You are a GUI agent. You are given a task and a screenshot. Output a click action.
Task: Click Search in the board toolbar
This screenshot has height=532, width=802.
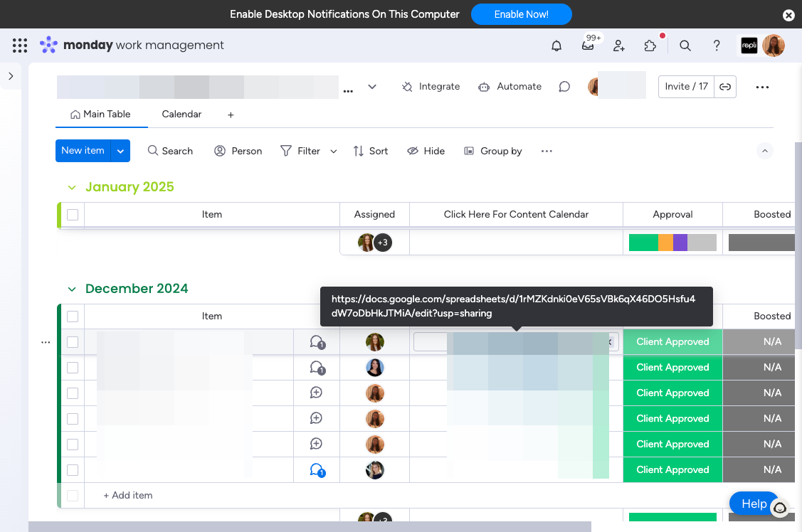(x=170, y=151)
